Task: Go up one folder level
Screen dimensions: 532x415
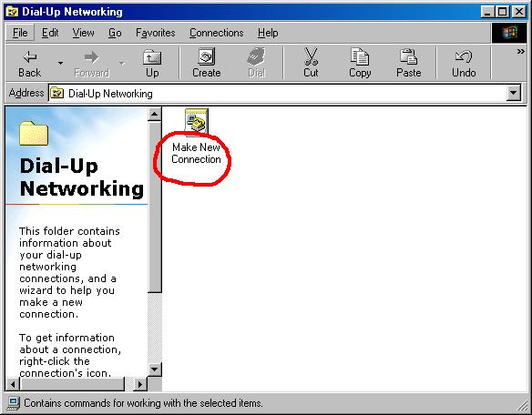Action: coord(152,63)
